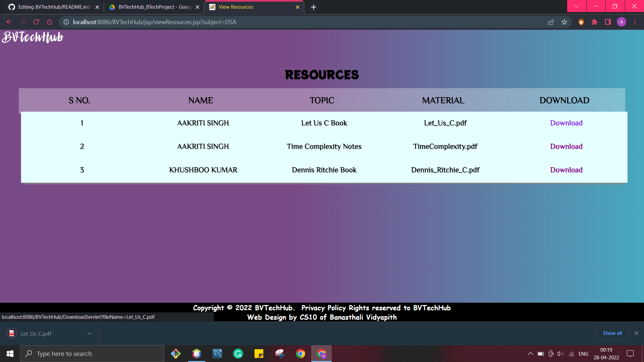Bookmark this page with the star icon

pyautogui.click(x=564, y=22)
